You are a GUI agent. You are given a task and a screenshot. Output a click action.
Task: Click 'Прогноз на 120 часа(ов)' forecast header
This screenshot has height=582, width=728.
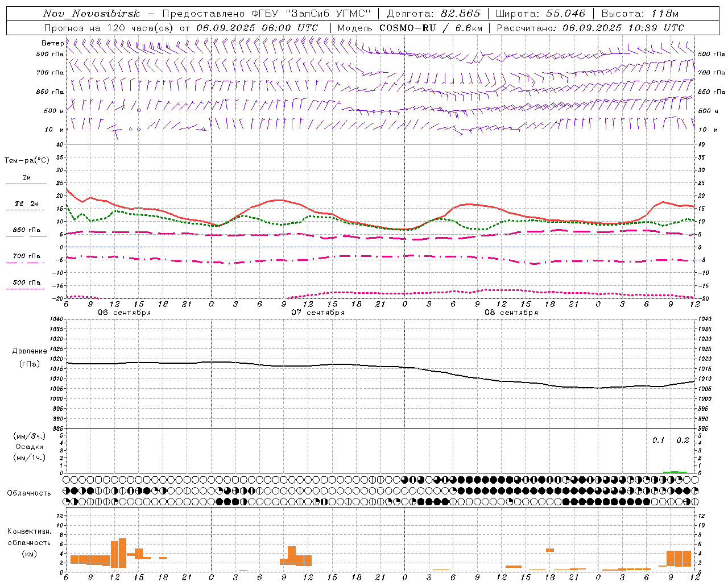click(x=110, y=28)
